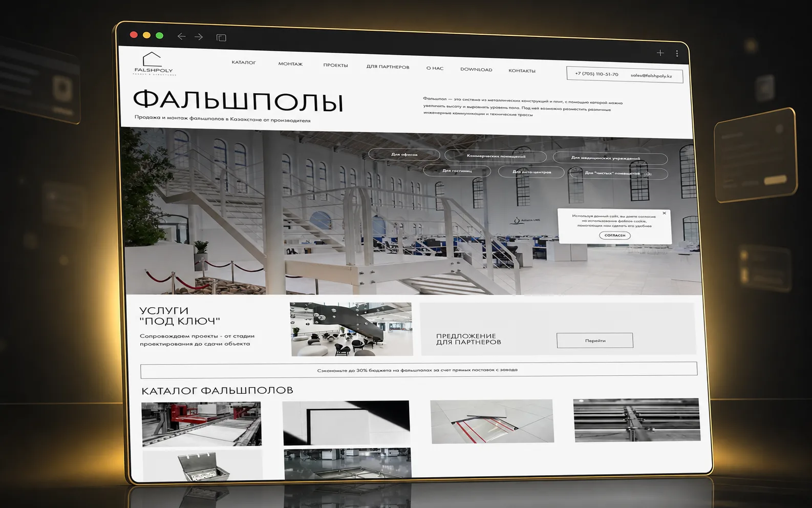Screen dimensions: 812x508
Task: Select Для медицинских учреждений button
Action: click(610, 158)
